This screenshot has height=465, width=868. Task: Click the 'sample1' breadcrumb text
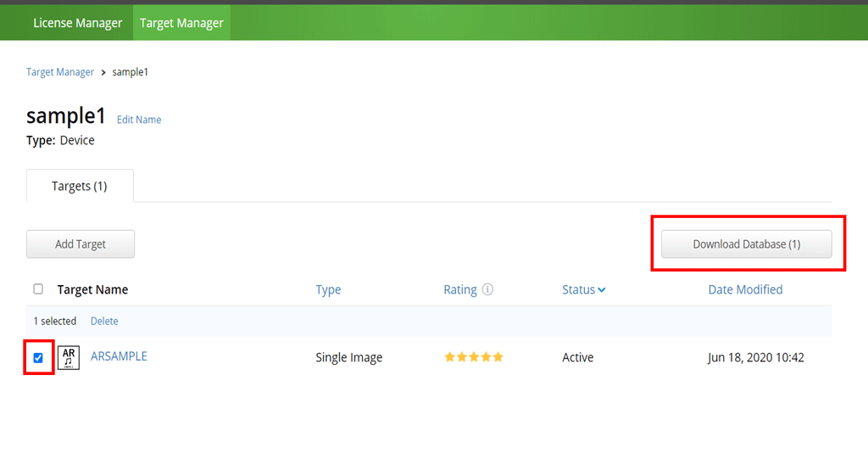pos(130,72)
